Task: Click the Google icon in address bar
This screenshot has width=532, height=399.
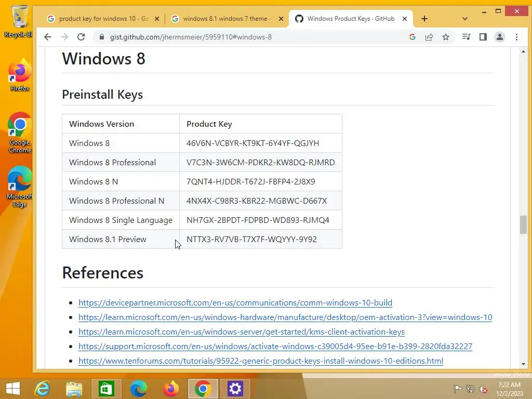Action: click(413, 37)
